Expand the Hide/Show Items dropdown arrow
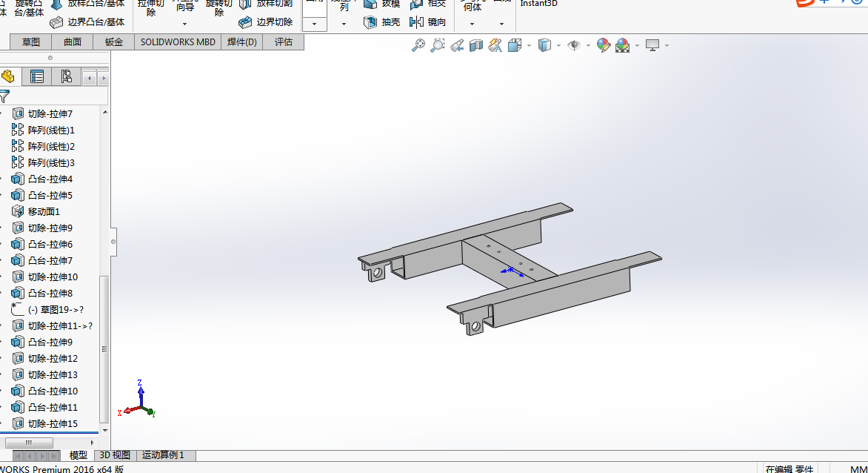The image size is (868, 473). click(588, 45)
